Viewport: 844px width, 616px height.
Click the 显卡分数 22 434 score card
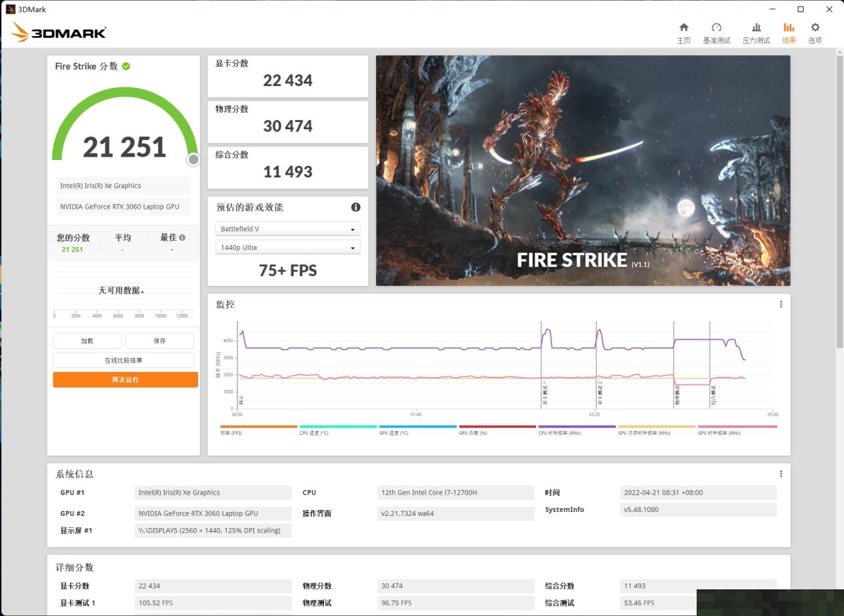pos(287,76)
